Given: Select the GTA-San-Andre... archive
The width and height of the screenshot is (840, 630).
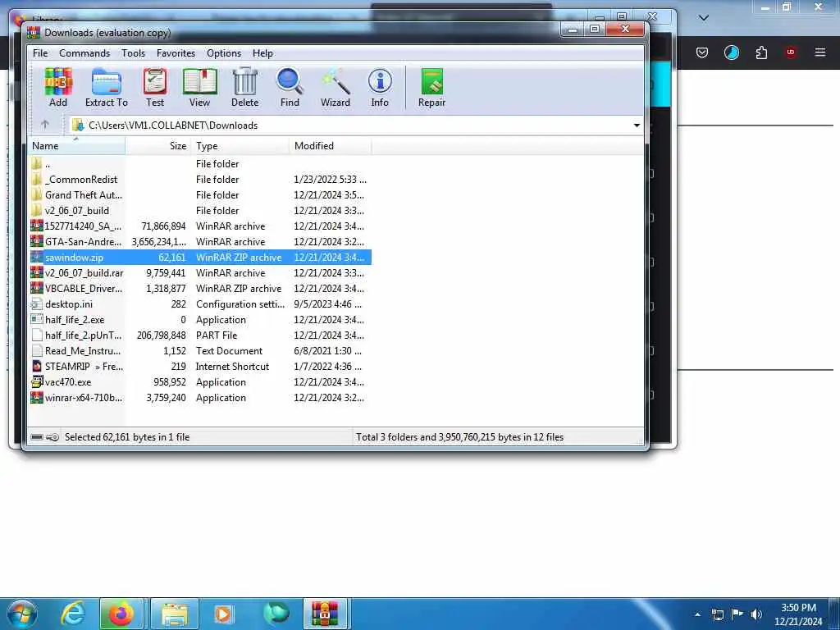Looking at the screenshot, I should 200,242.
